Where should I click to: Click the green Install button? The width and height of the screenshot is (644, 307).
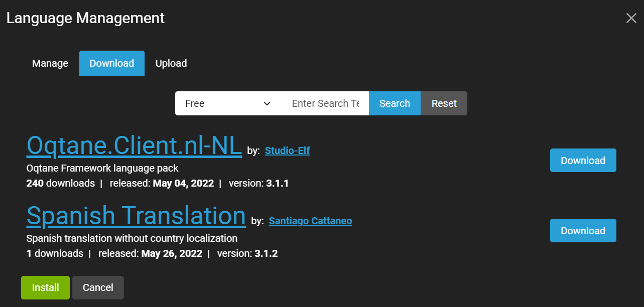(x=45, y=287)
